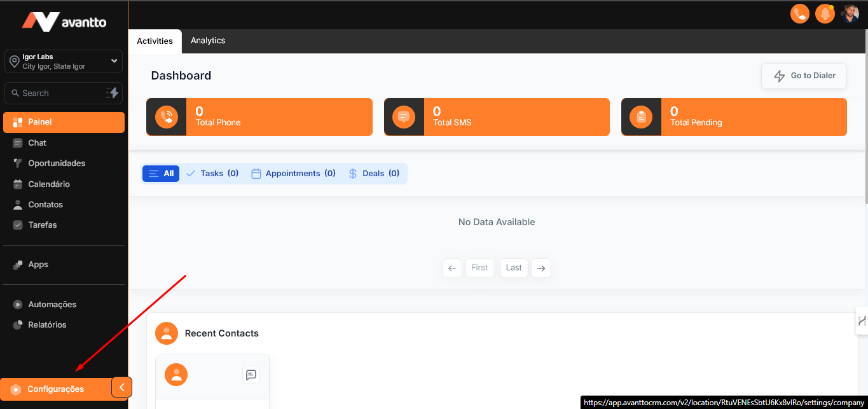
Task: Open the notifications bell icon
Action: coord(825,13)
